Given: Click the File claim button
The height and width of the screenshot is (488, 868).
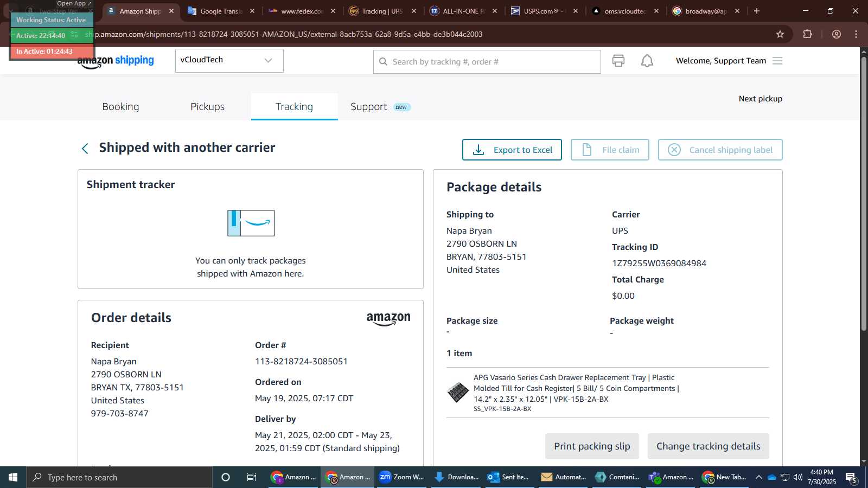Looking at the screenshot, I should [610, 150].
